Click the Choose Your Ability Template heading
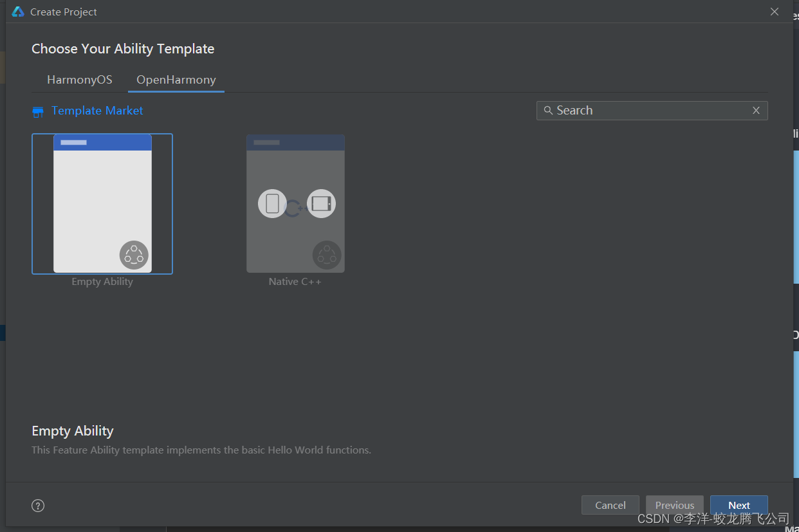This screenshot has height=532, width=799. pyautogui.click(x=123, y=49)
